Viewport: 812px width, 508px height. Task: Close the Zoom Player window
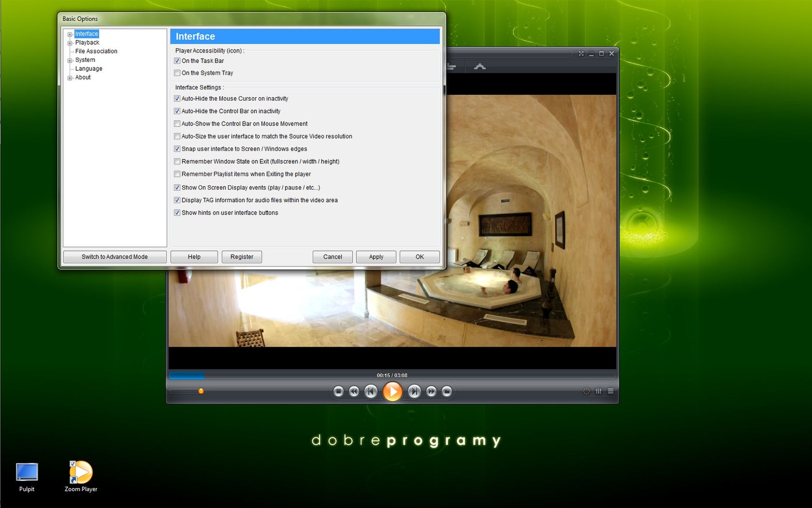611,54
